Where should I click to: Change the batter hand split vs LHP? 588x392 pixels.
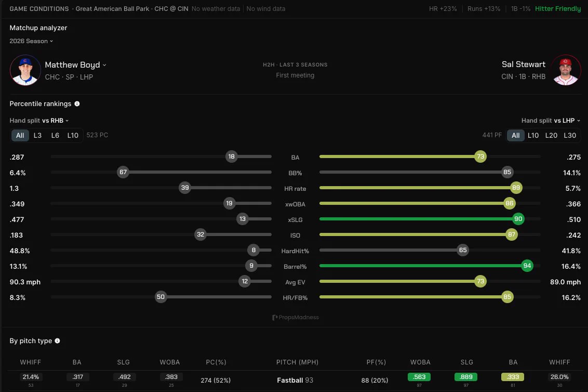pos(551,121)
